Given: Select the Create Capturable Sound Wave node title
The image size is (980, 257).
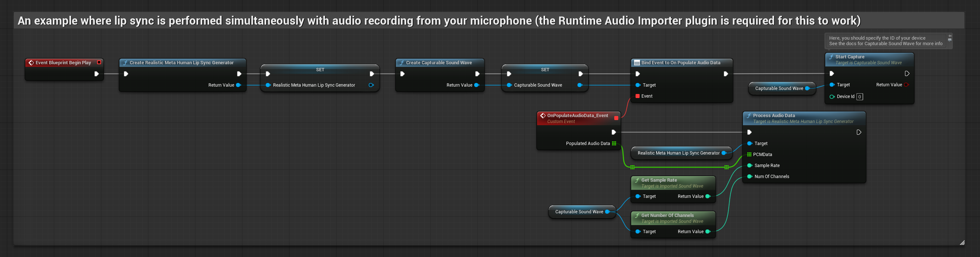Looking at the screenshot, I should pos(439,63).
